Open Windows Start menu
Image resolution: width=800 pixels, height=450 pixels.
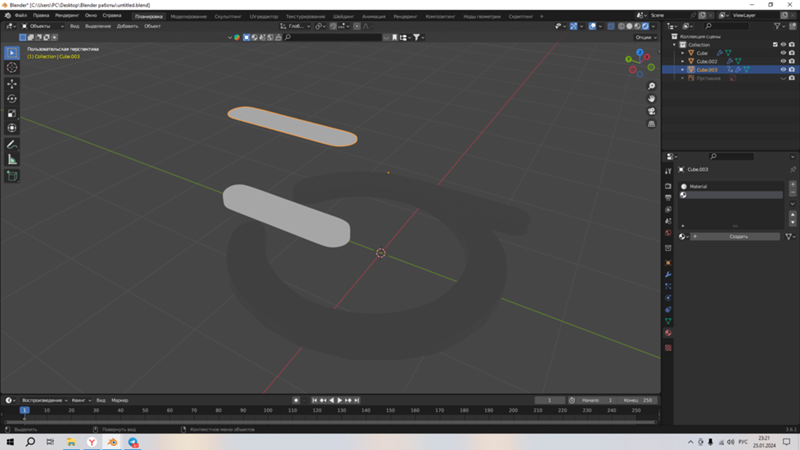[10, 442]
